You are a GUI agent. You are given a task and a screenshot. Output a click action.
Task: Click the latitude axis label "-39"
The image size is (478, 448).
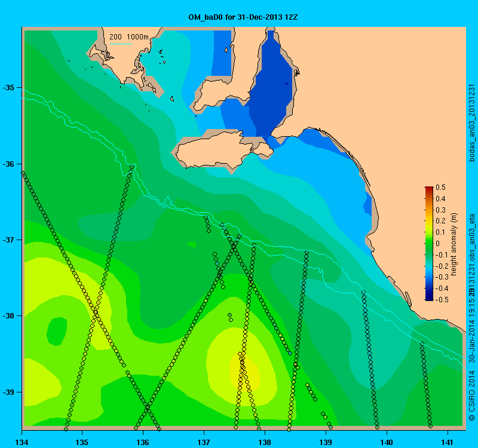pyautogui.click(x=8, y=392)
